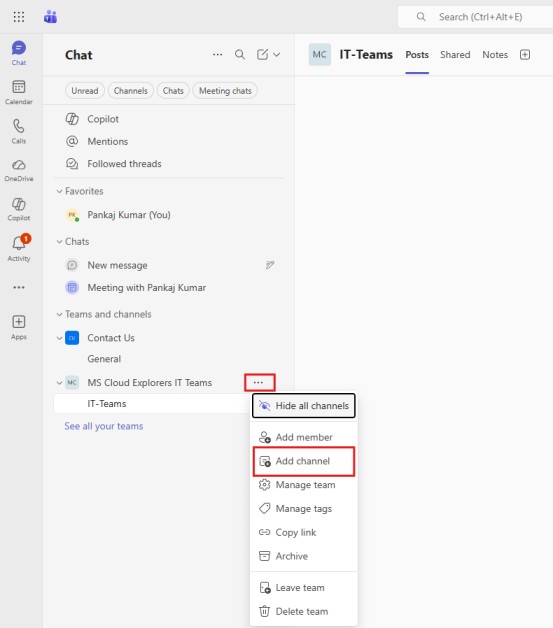Collapse the Favorites section
The image size is (553, 628).
(59, 191)
